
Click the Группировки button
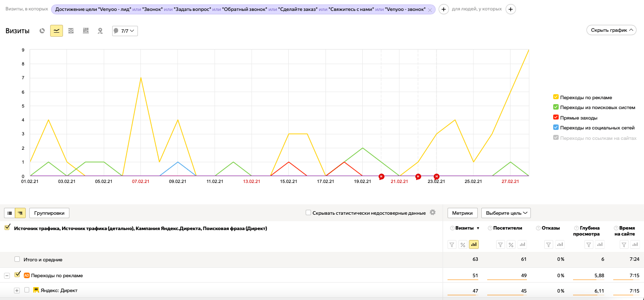coord(50,213)
